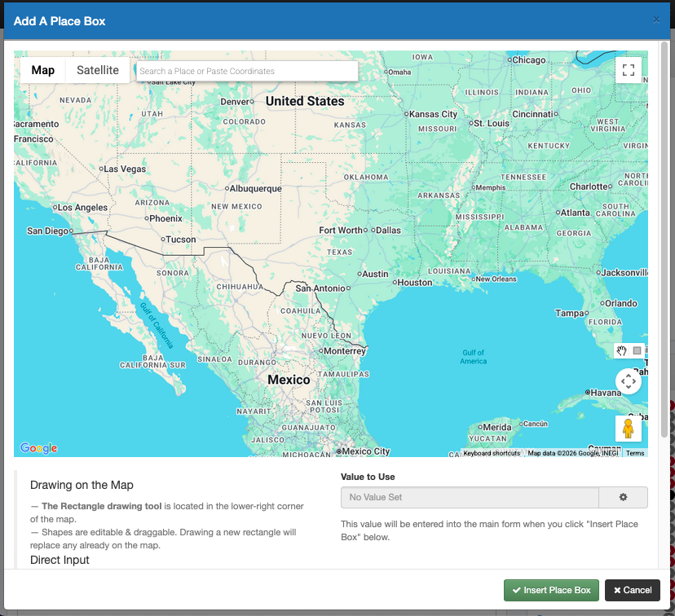
Task: Click the Austin city label
Action: click(375, 274)
